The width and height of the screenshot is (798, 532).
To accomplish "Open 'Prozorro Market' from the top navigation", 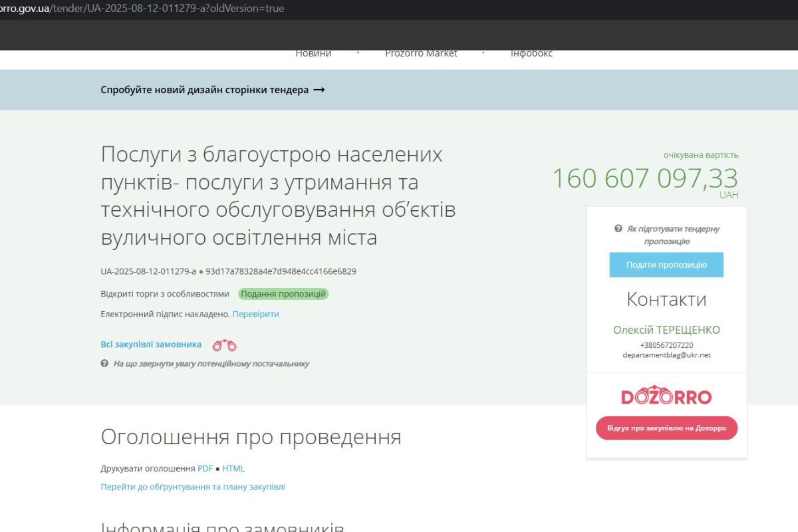I will 422,53.
